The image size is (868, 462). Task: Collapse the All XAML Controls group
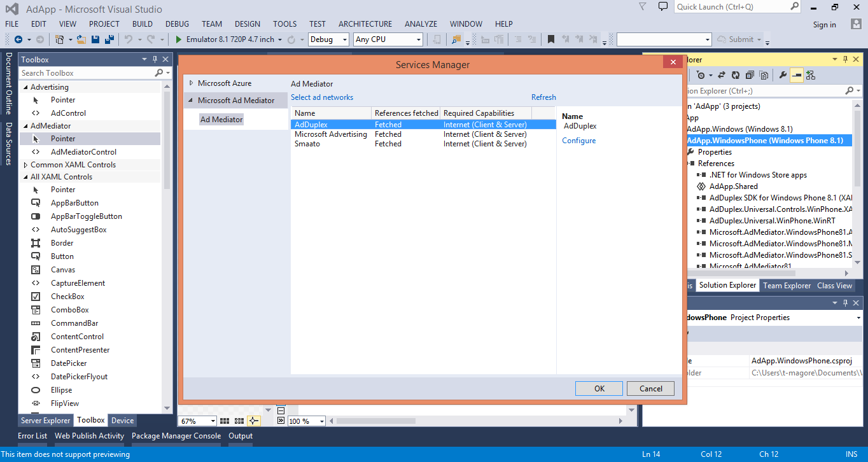click(25, 177)
